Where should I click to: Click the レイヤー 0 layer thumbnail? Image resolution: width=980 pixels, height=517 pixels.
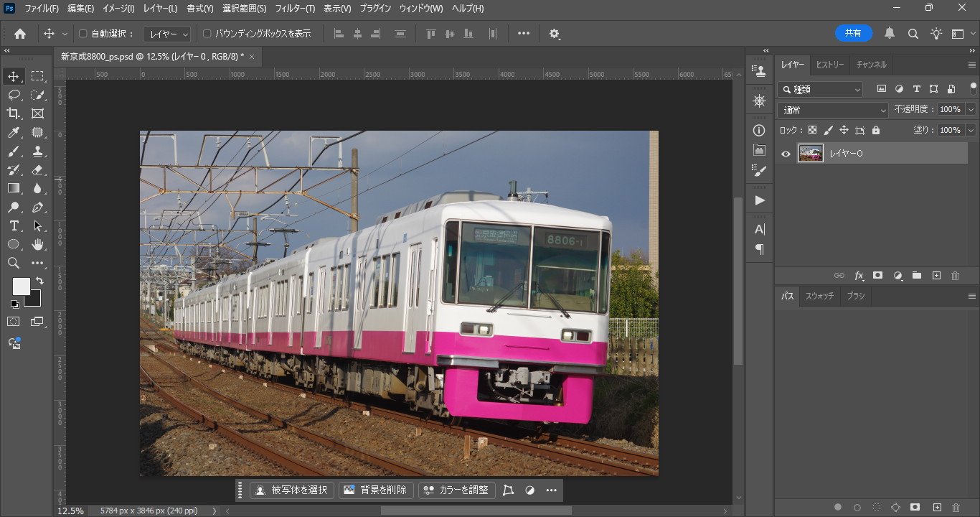(x=811, y=154)
